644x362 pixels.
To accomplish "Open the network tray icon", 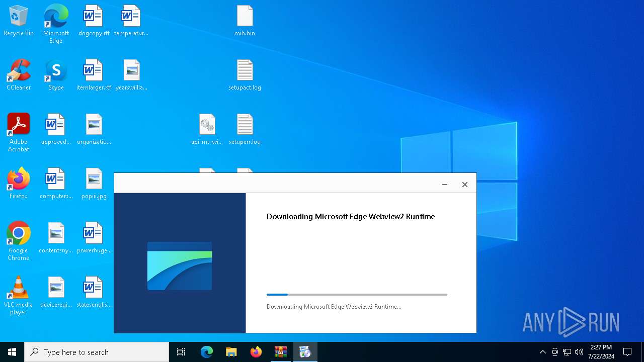I will 567,352.
